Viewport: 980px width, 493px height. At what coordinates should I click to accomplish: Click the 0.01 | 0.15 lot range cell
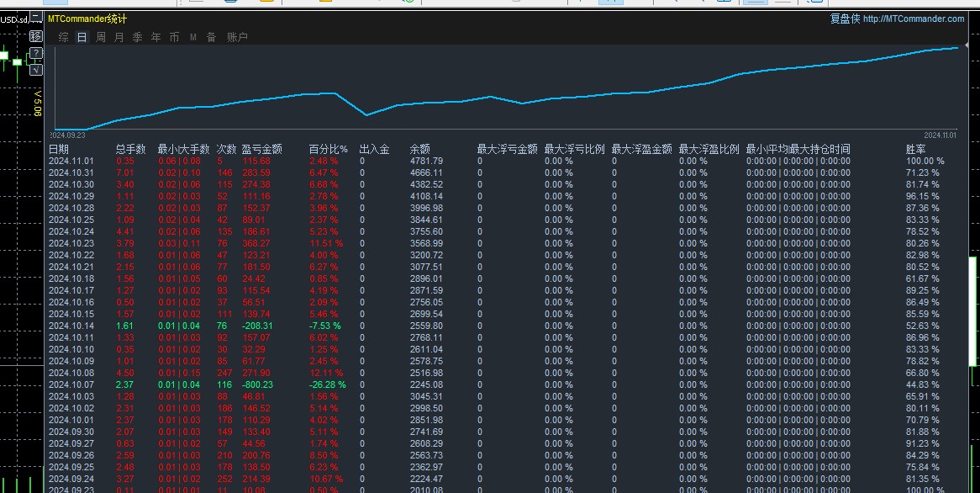(x=179, y=373)
